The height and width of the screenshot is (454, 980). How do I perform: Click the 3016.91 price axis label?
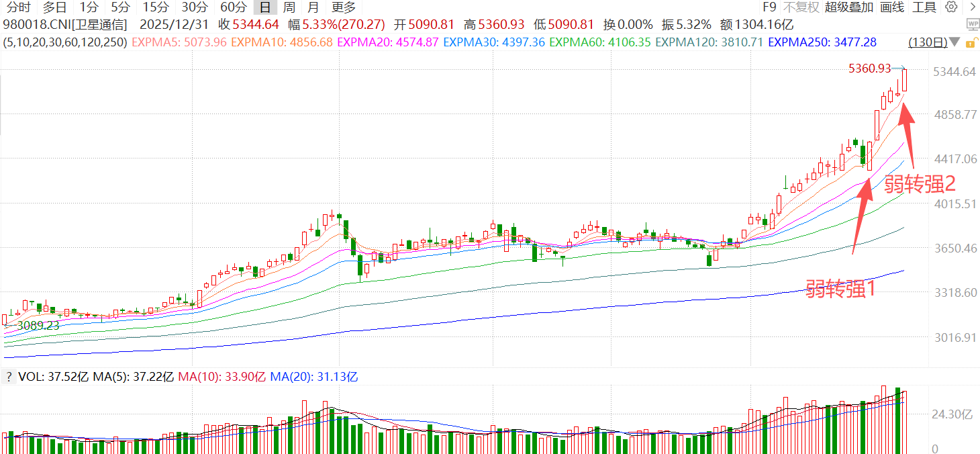click(x=954, y=338)
